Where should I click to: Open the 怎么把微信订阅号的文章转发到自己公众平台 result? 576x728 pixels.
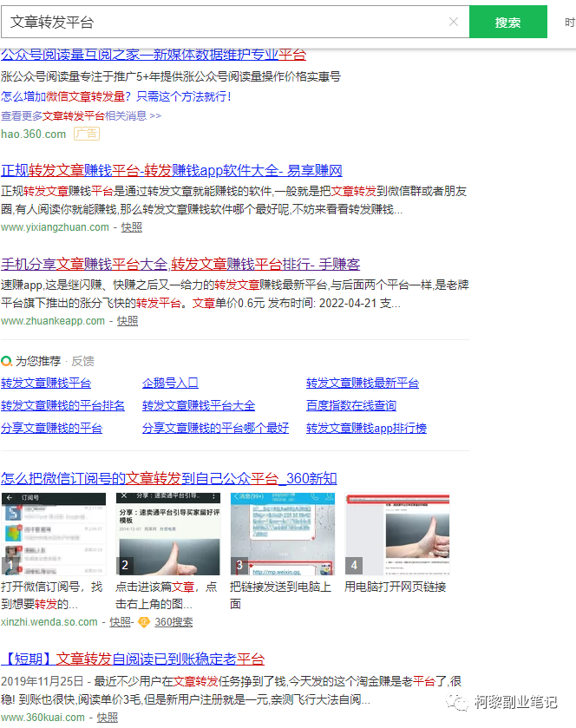(168, 478)
